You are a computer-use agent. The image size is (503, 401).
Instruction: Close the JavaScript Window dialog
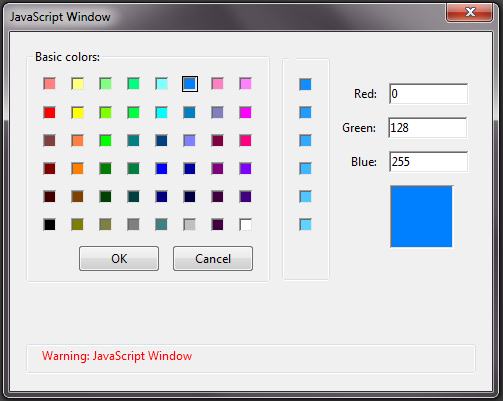[470, 13]
